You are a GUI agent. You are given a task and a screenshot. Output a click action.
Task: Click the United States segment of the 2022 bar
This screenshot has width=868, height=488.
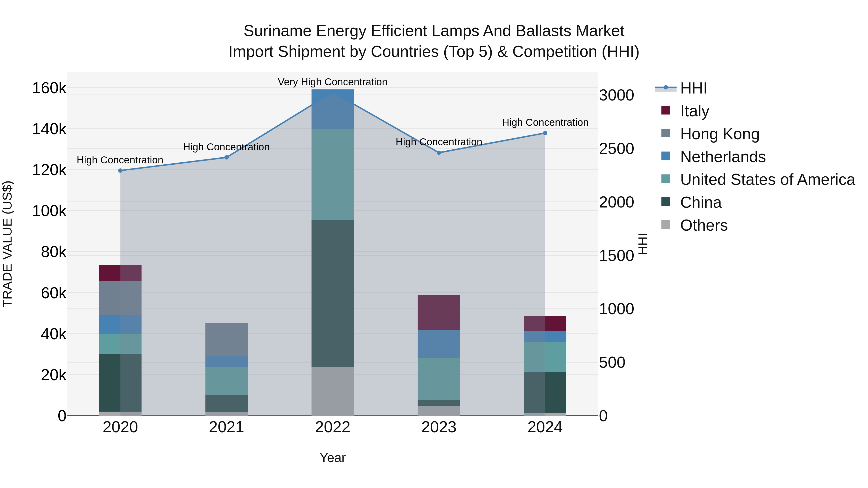[332, 175]
